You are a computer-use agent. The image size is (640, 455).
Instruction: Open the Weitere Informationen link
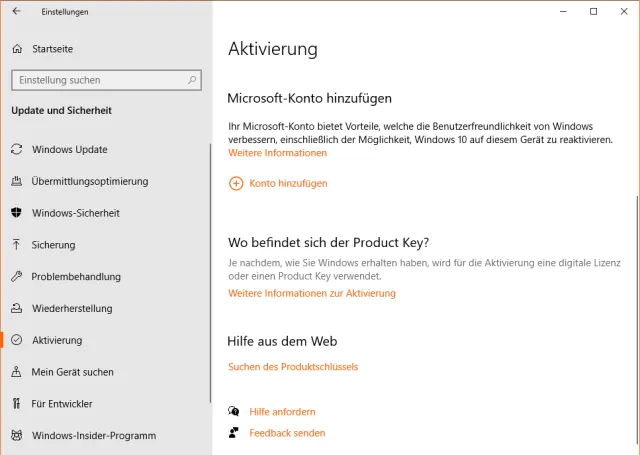click(277, 153)
